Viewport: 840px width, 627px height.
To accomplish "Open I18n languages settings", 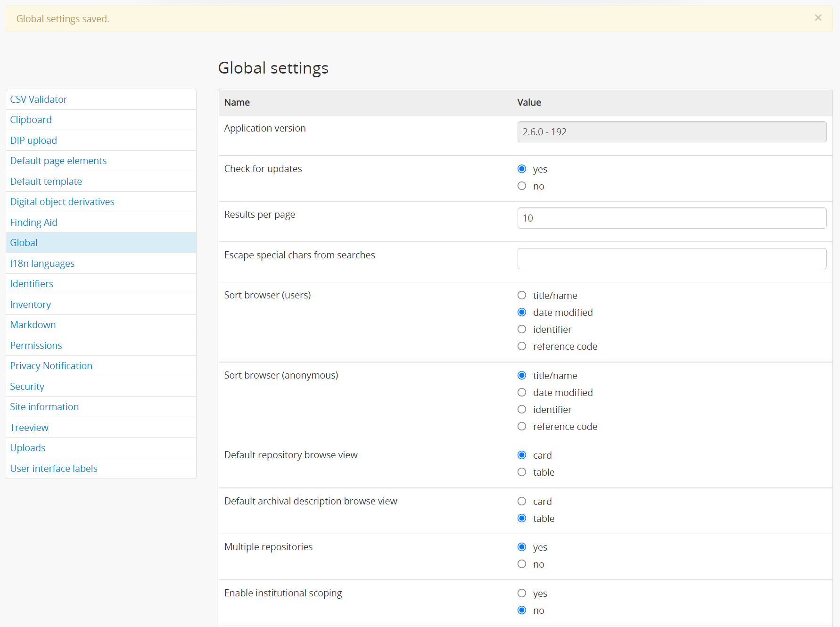I will (42, 264).
